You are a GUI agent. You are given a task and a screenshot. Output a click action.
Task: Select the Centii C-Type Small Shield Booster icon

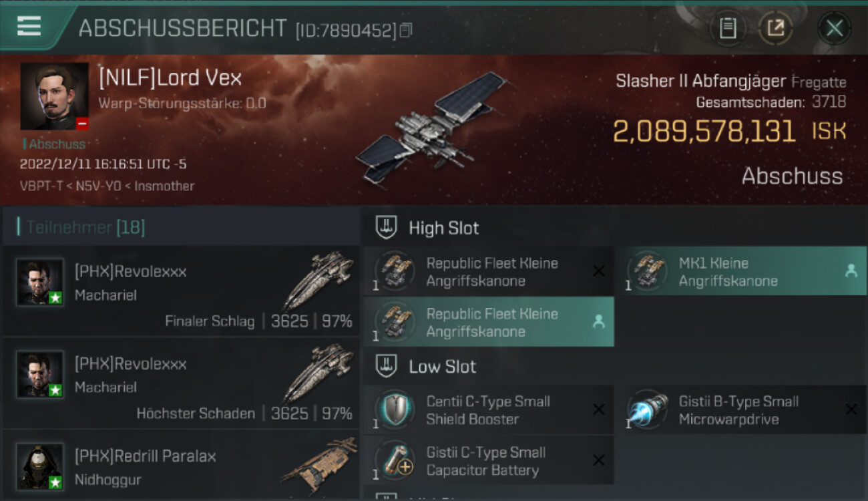pos(395,409)
